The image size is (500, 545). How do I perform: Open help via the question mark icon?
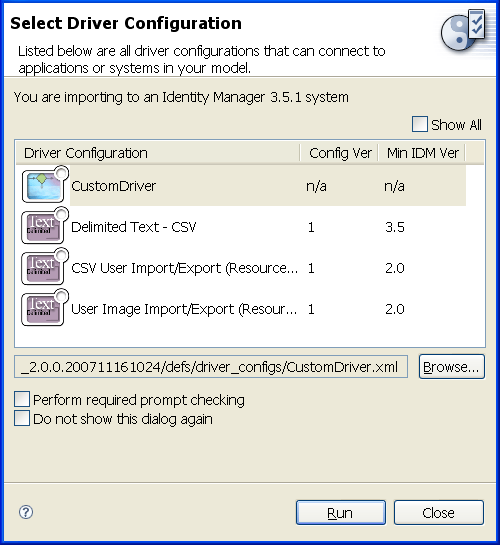[x=26, y=512]
